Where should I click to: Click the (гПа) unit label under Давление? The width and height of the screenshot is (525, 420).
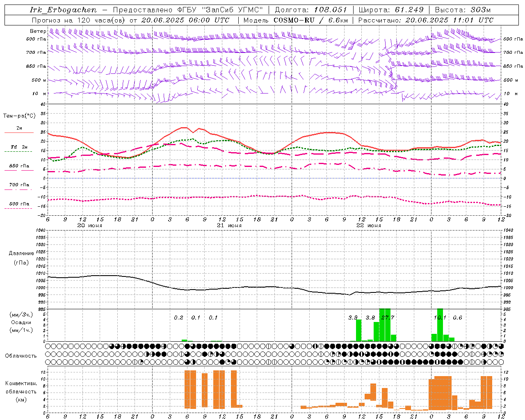click(x=21, y=262)
